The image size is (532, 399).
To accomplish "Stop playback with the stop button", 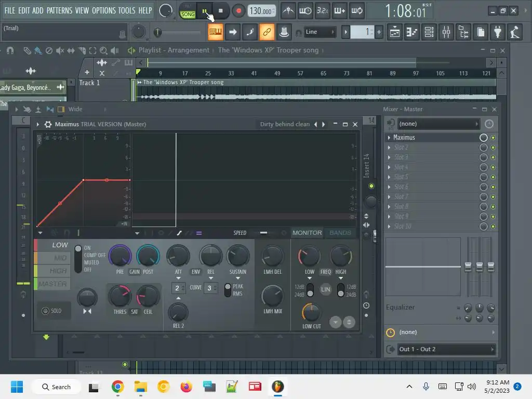I will pyautogui.click(x=220, y=11).
